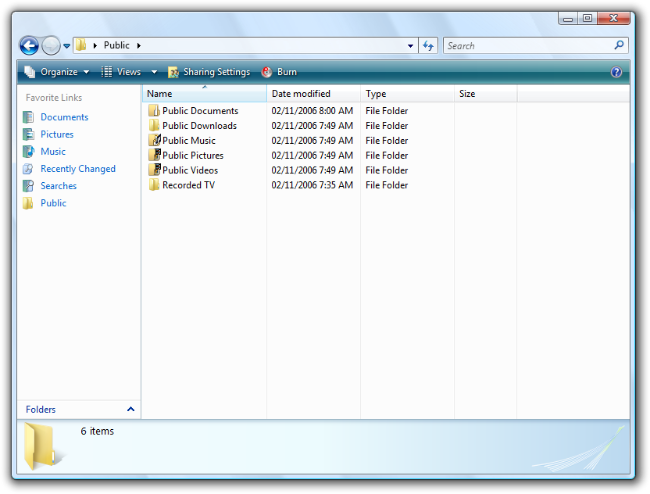Select the Public Downloads folder icon
Viewport: 650px width, 494px height.
pos(154,126)
